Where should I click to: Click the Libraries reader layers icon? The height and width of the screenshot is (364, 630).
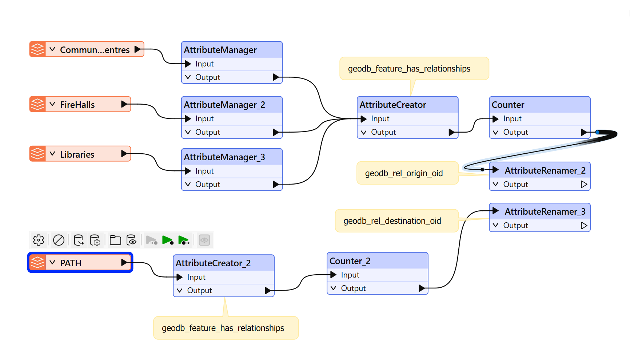(x=37, y=154)
